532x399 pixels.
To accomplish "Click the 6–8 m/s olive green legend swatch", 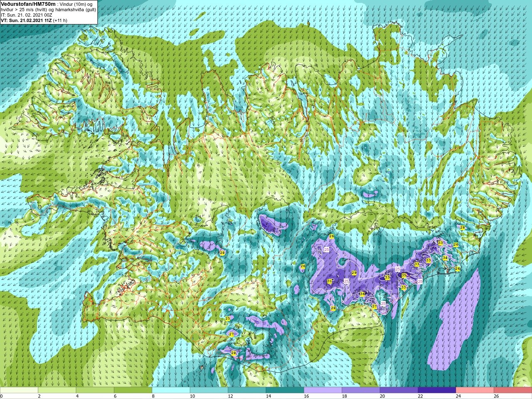I will click(x=133, y=390).
